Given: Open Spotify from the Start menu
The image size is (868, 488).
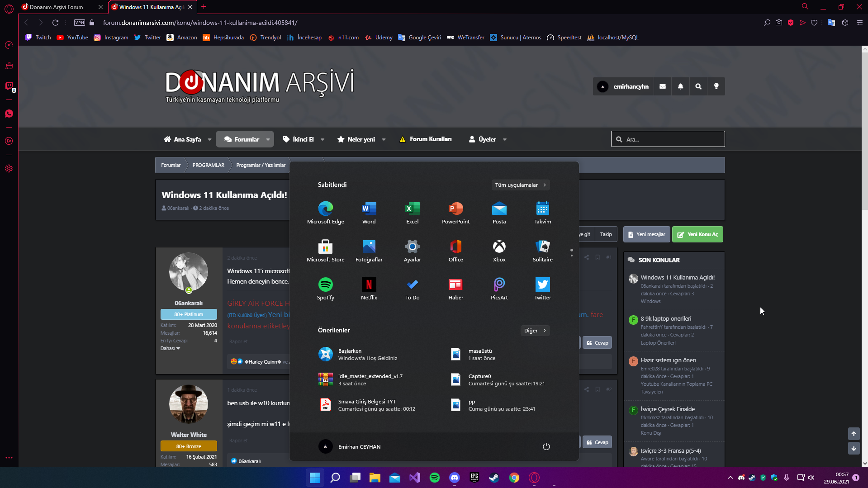Looking at the screenshot, I should click(x=325, y=289).
